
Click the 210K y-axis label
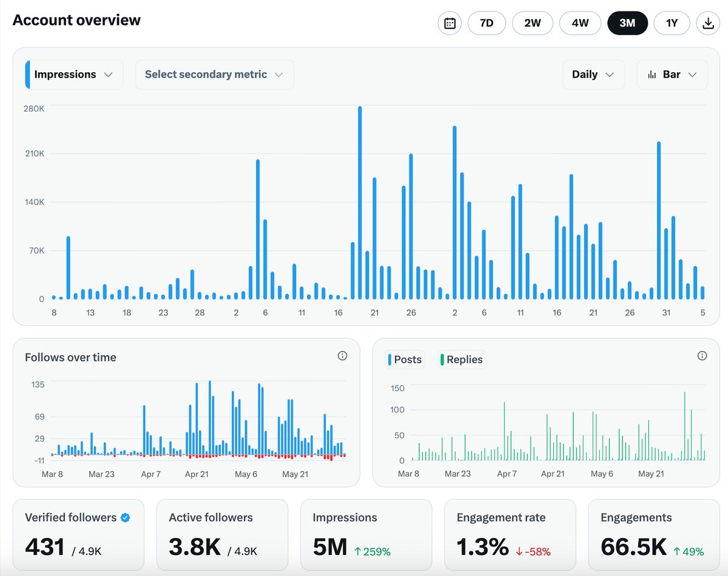(x=34, y=154)
